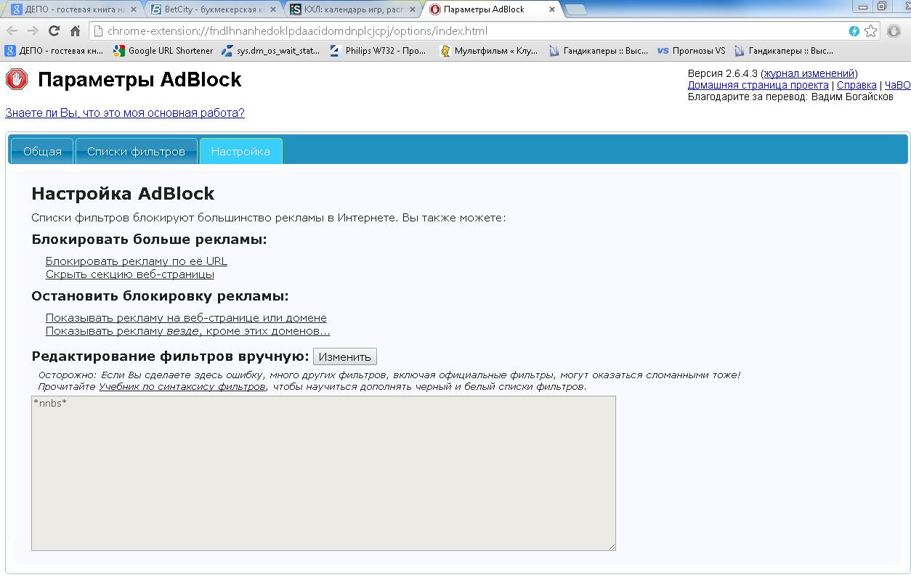
Task: Open the first Гандикаперы bookmark after Мультфильм
Action: point(598,51)
